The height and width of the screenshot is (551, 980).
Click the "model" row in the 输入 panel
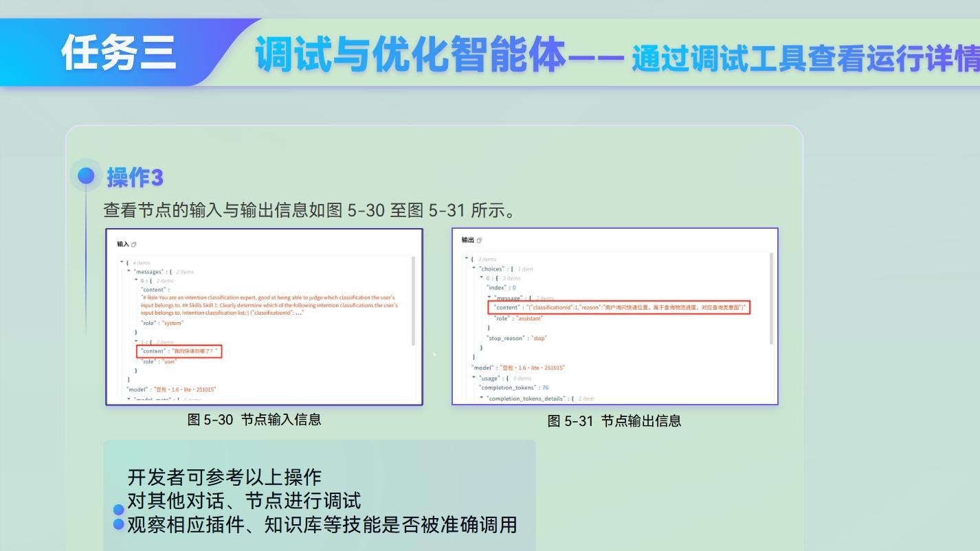[171, 390]
